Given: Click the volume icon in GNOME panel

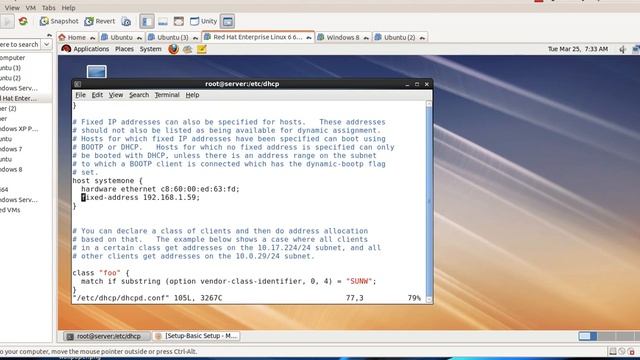Looking at the screenshot, I should (622, 49).
